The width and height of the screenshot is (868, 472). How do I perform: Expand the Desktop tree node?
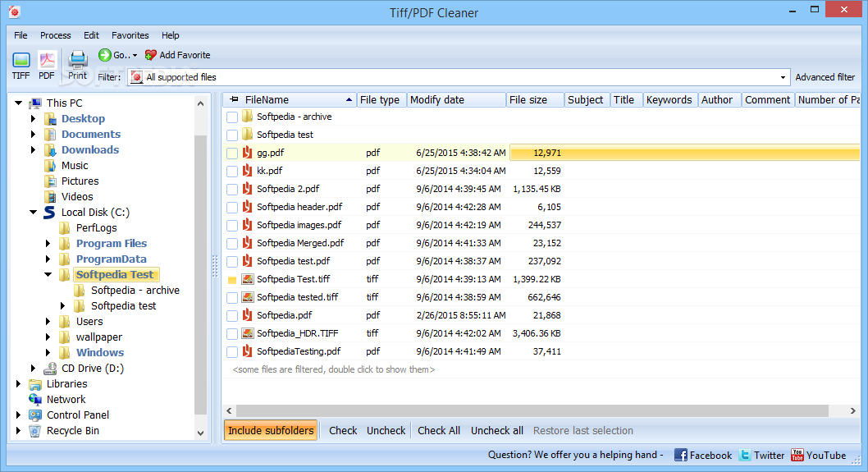pyautogui.click(x=33, y=118)
